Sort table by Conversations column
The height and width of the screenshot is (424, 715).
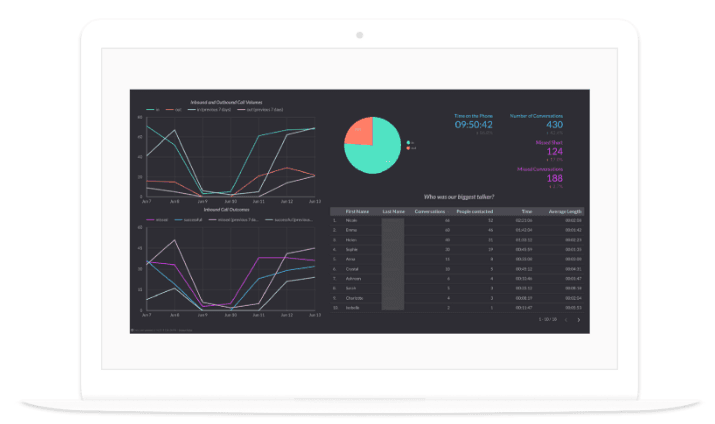pyautogui.click(x=429, y=212)
